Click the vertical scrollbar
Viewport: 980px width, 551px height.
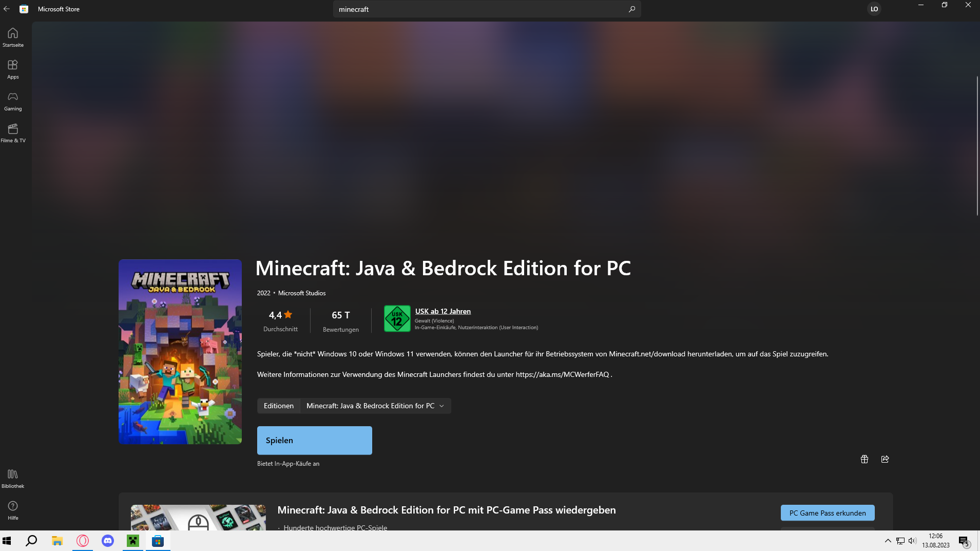point(977,145)
